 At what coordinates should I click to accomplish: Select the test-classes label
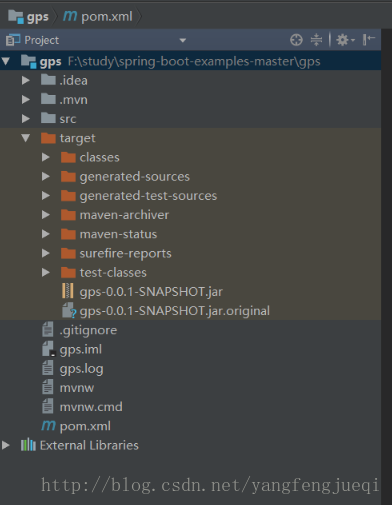113,273
